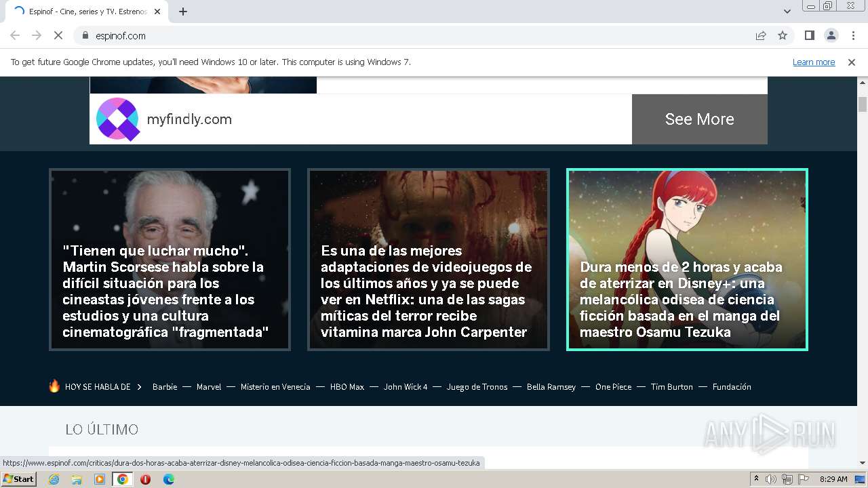
Task: Open side panel icon
Action: [x=809, y=35]
